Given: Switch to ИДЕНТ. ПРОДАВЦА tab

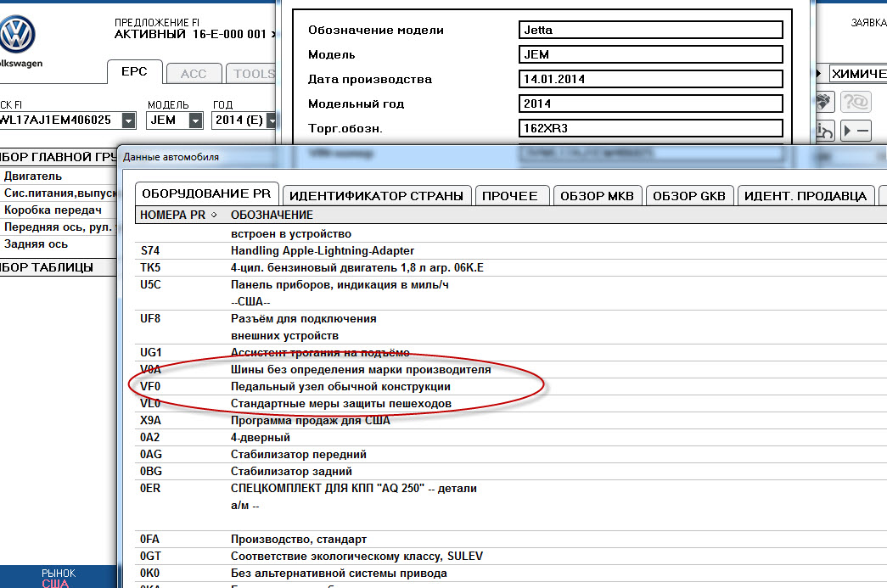Looking at the screenshot, I should tap(806, 196).
